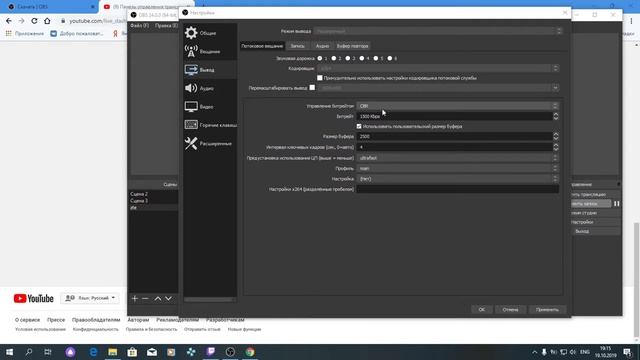This screenshot has height=360, width=640.
Task: Click the remove scene minus icon in OBS
Action: tap(145, 298)
